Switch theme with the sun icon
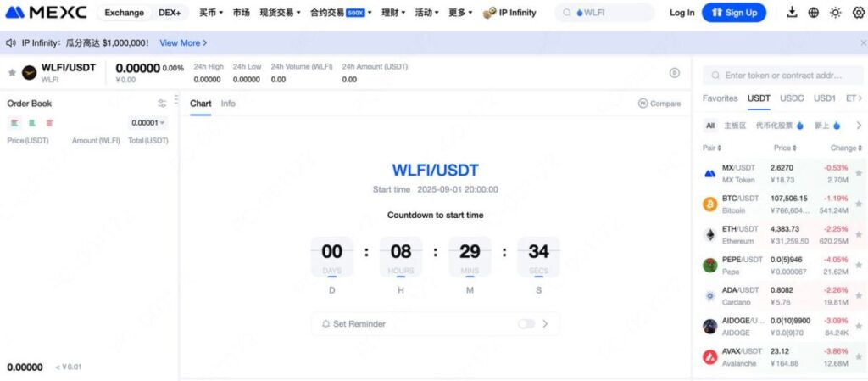Screen dimensions: 868x381 point(835,12)
